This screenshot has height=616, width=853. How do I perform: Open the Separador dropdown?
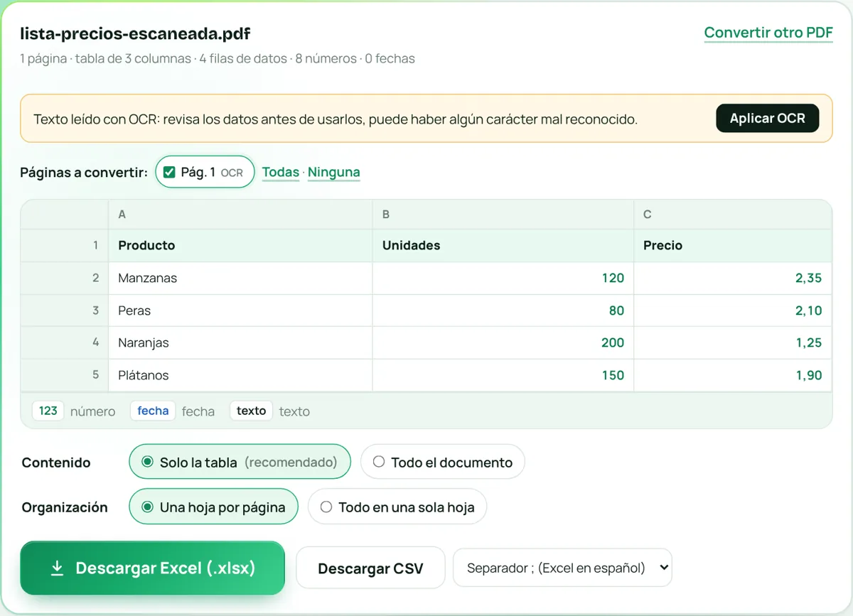562,568
